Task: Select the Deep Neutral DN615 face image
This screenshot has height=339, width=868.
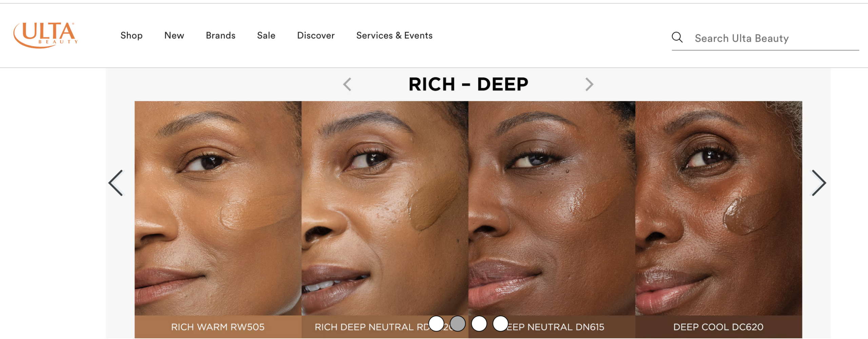Action: click(x=552, y=208)
